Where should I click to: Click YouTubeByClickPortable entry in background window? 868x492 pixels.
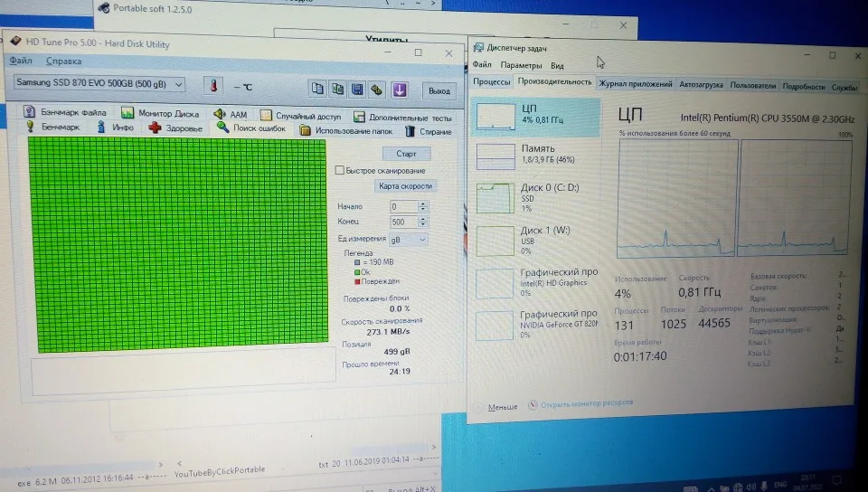[x=220, y=471]
